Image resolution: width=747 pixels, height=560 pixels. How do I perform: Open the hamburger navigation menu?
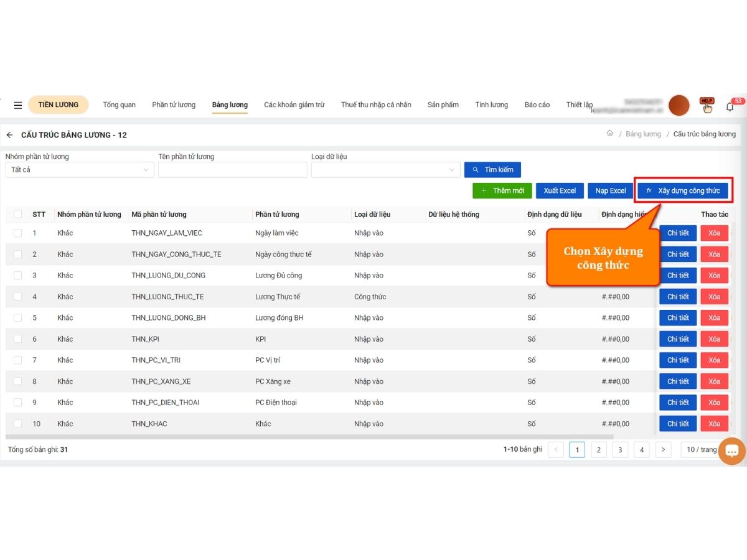coord(18,105)
